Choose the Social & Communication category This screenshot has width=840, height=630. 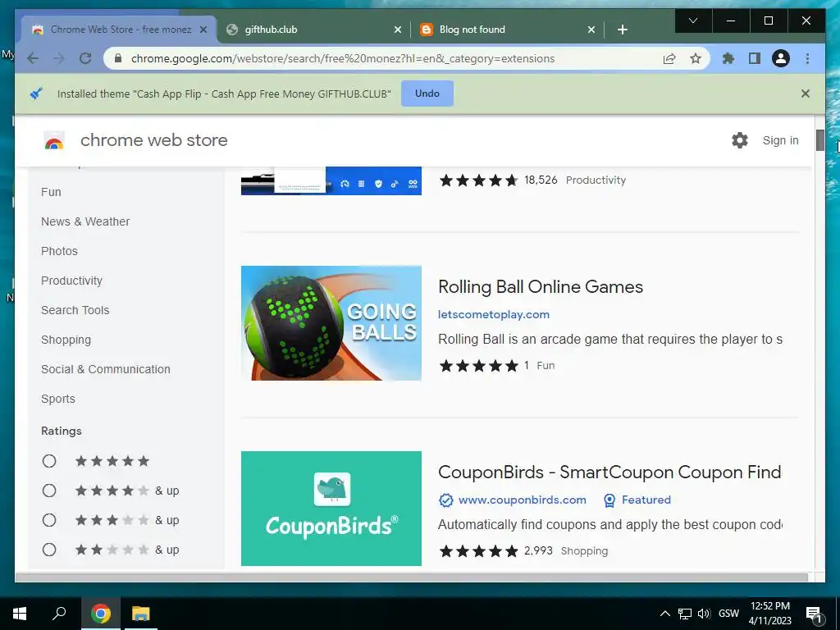click(106, 369)
